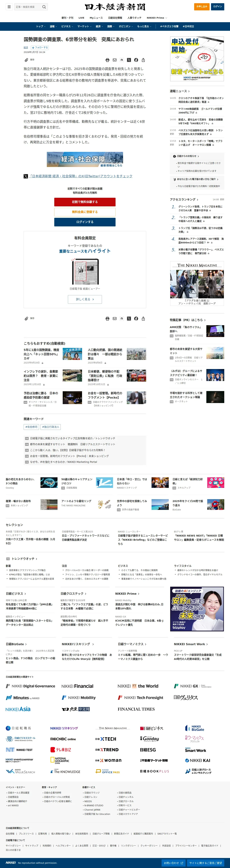230x868 pixels.
Task: Share on X using the top X icon
Action: 129,60
